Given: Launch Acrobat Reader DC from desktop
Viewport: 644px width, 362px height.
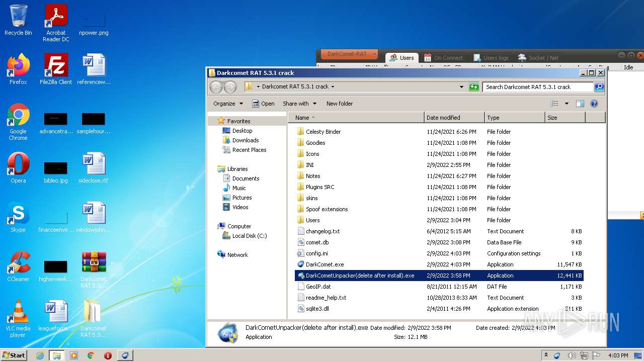Looking at the screenshot, I should click(x=56, y=23).
